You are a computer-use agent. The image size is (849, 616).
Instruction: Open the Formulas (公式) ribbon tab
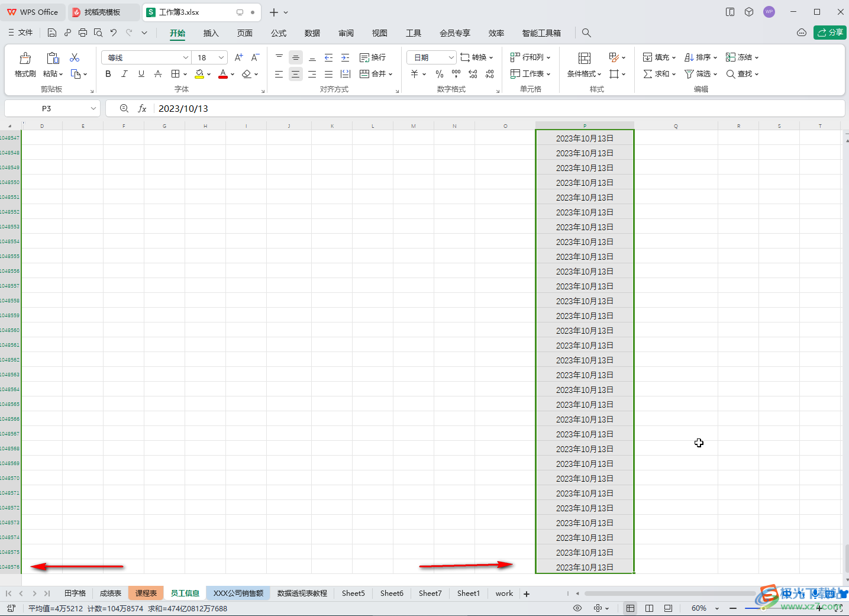[279, 33]
